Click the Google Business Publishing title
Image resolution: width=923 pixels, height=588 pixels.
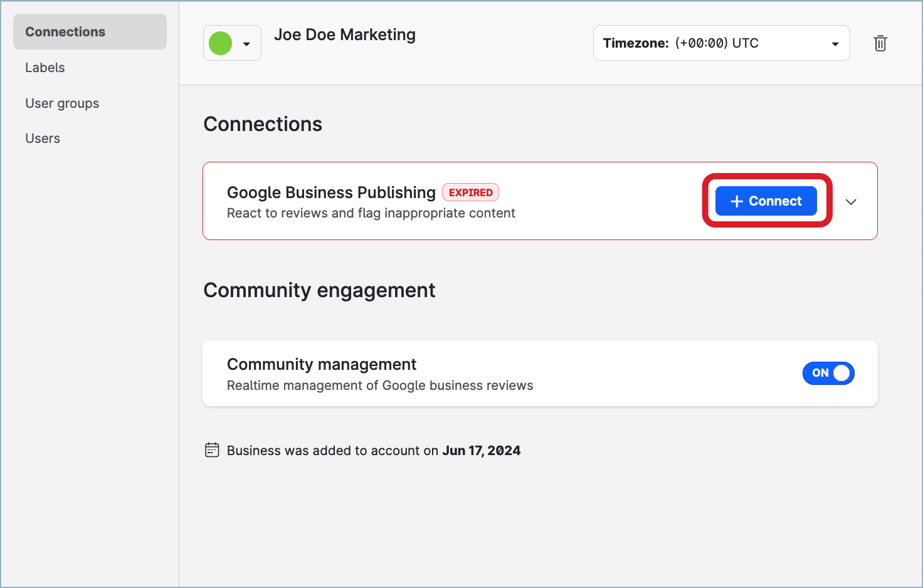point(331,192)
